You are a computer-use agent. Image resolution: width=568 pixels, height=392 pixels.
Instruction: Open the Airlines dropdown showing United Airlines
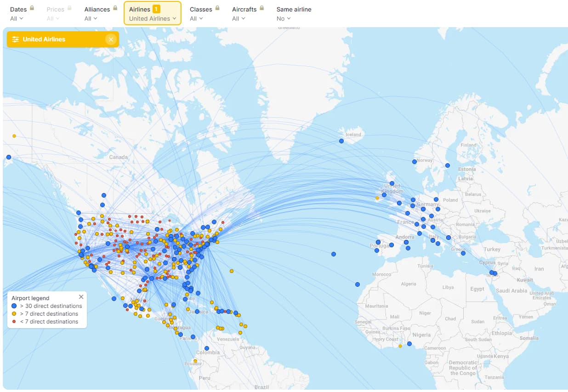coord(153,18)
